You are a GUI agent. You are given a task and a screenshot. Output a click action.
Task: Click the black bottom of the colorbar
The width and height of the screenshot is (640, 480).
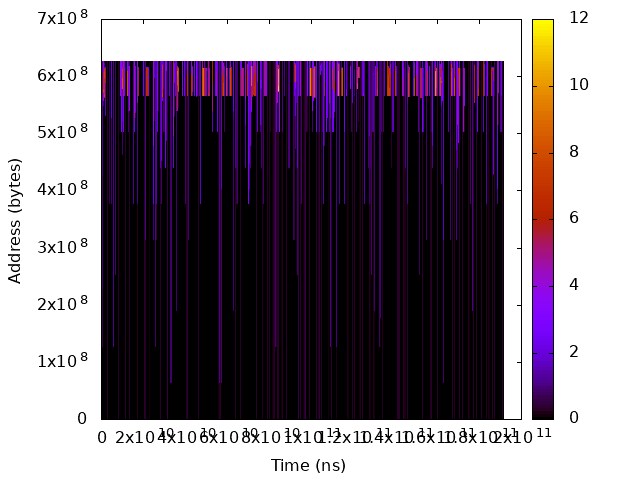(543, 412)
